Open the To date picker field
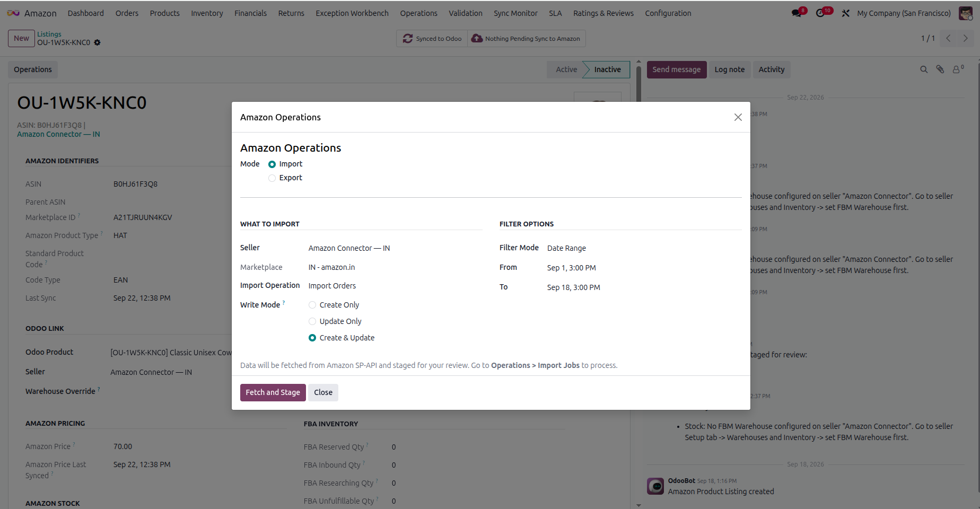The width and height of the screenshot is (980, 509). click(x=644, y=287)
